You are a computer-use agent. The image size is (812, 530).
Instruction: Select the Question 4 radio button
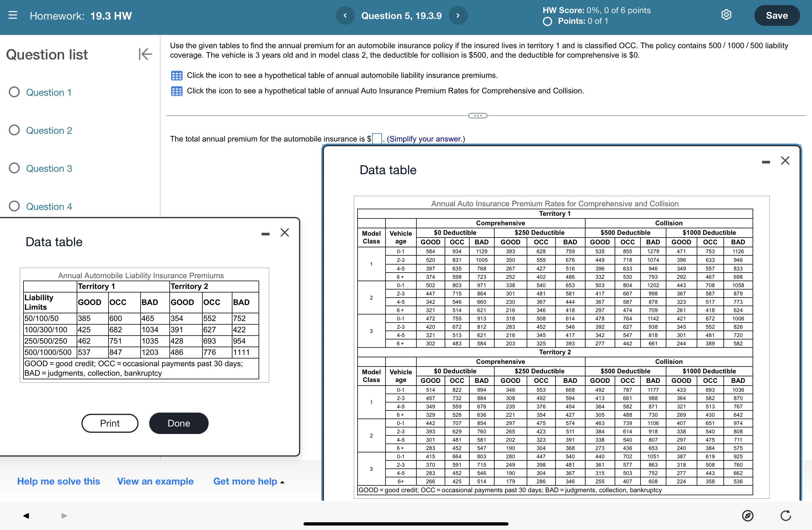pos(14,206)
